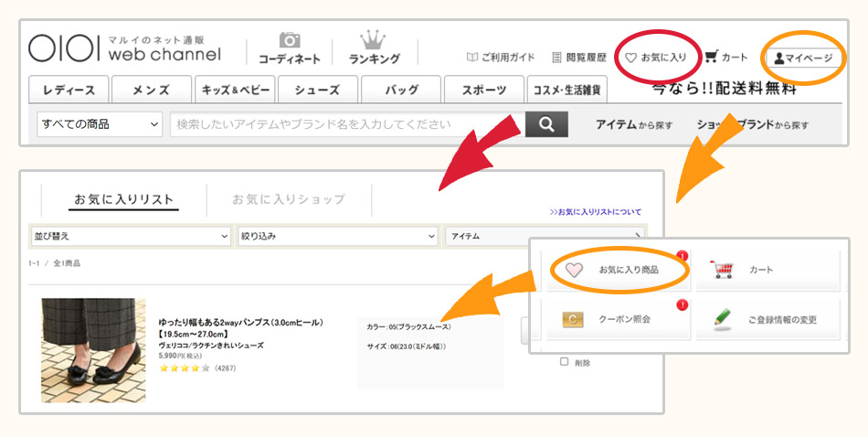Tick the 削除 checkbox
868x437 pixels.
click(x=564, y=362)
